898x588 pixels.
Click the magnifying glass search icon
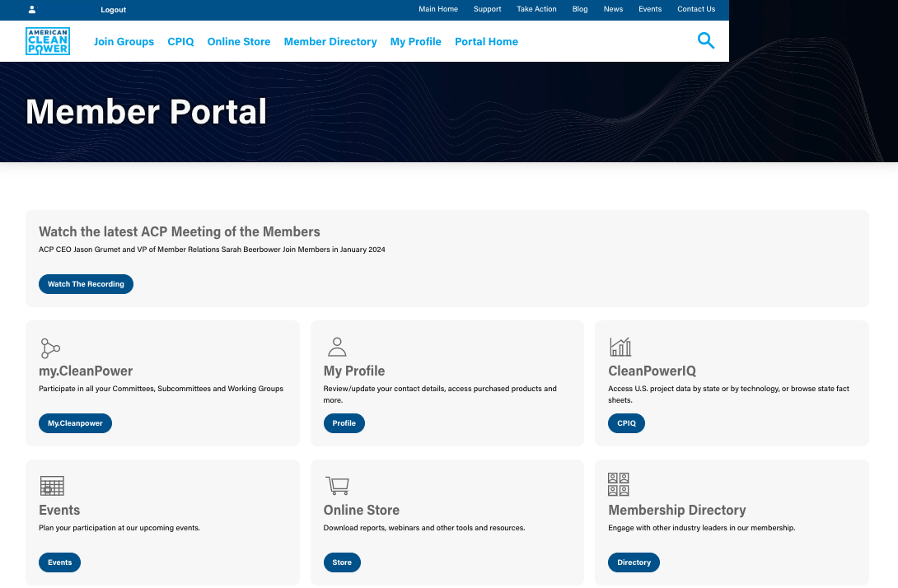(705, 40)
